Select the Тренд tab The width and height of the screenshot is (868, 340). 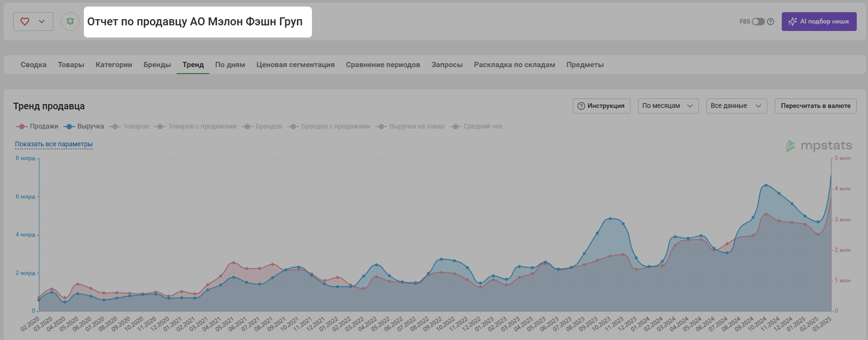pos(193,65)
